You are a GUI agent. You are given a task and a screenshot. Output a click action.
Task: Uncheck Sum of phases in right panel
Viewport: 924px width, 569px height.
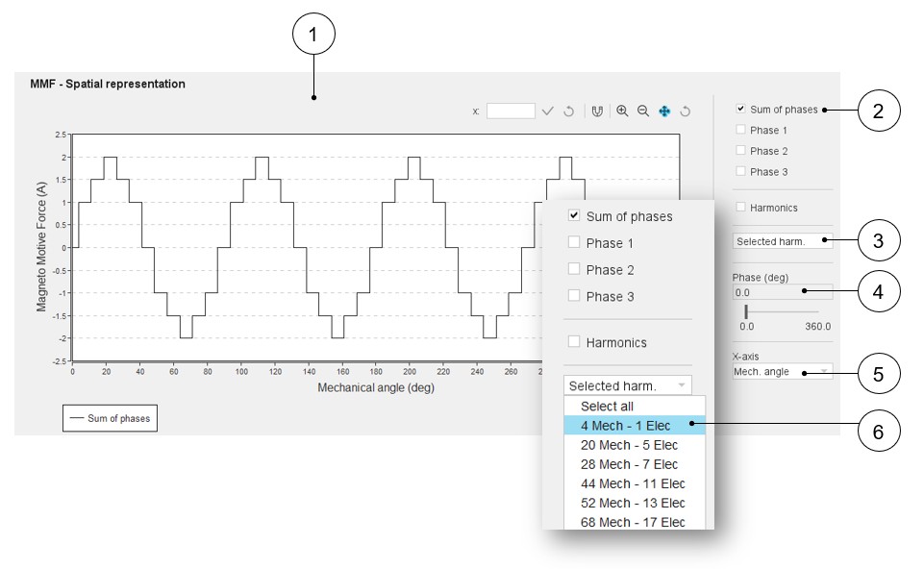pos(740,110)
